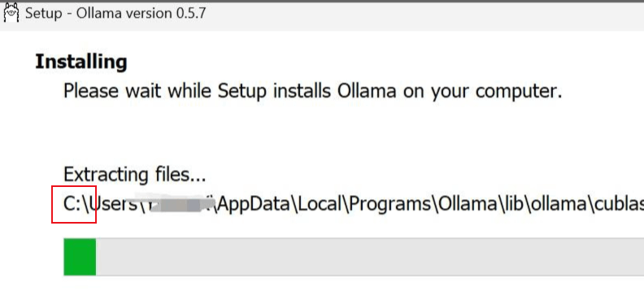Screen dimensions: 644x300
Task: Click the 'Extracting files...' status label
Action: click(x=135, y=175)
